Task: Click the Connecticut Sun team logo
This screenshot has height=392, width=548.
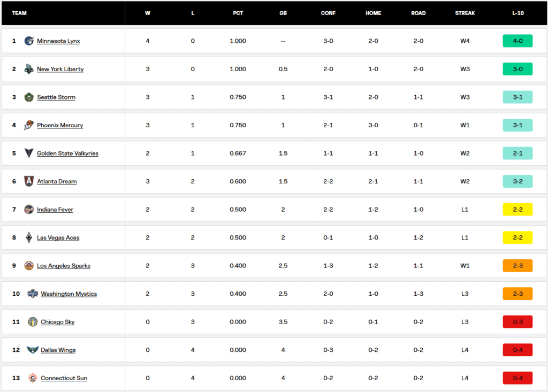Action: pyautogui.click(x=33, y=378)
